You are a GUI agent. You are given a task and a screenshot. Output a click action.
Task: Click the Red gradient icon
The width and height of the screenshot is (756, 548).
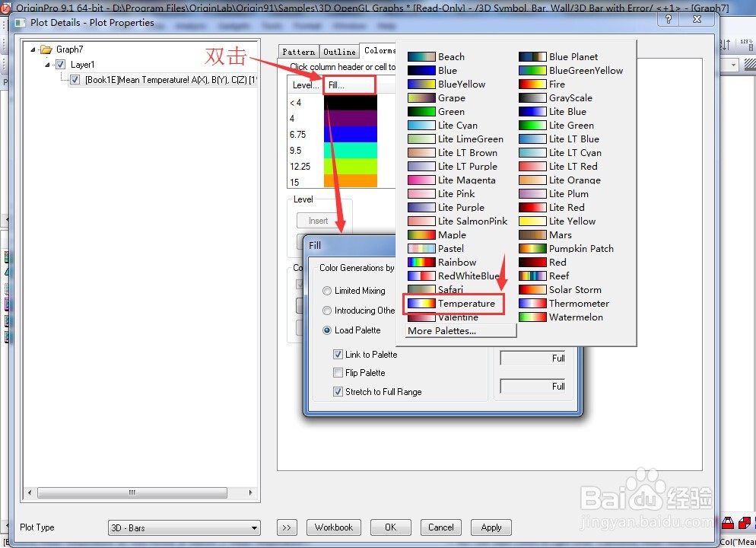click(532, 263)
